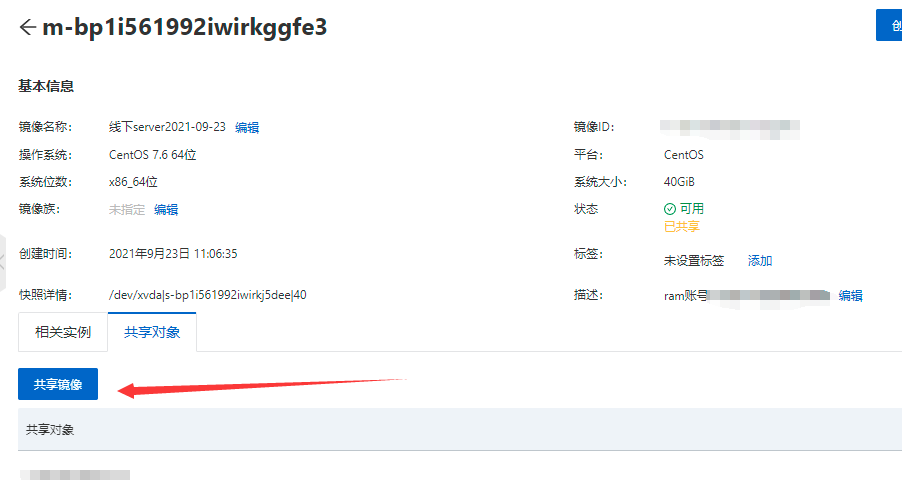
Task: Click 编辑 beside the ram账号 description
Action: pos(850,295)
